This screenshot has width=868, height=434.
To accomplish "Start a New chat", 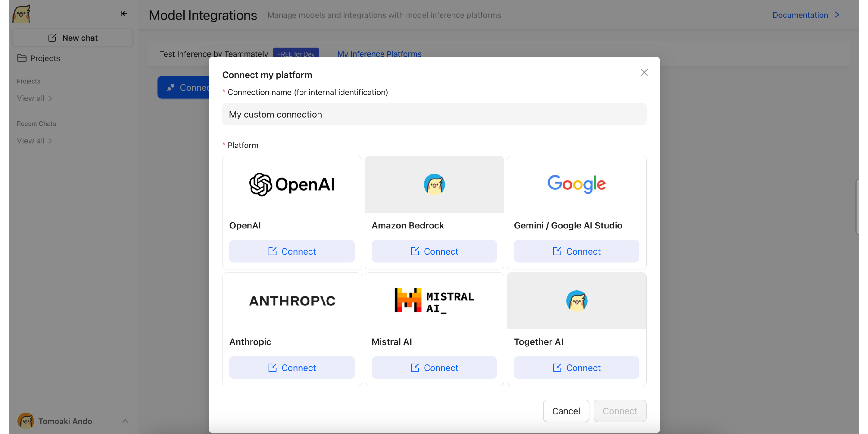I will click(x=73, y=38).
